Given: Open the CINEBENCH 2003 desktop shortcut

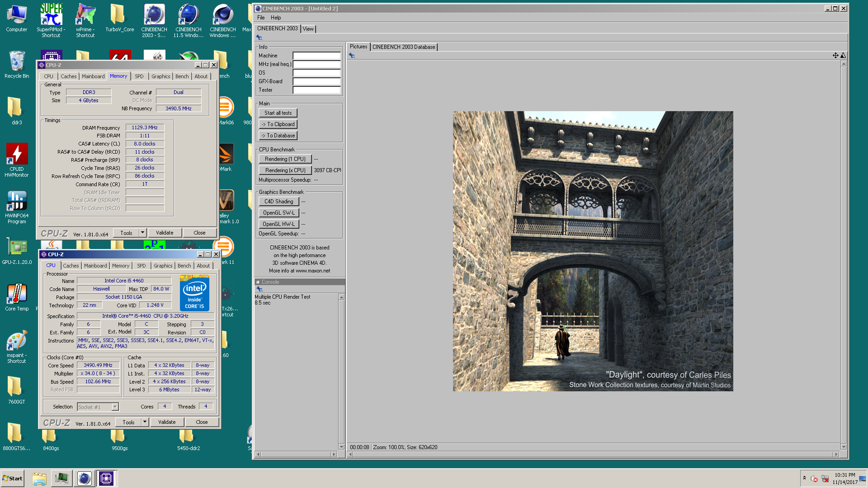Looking at the screenshot, I should click(x=154, y=20).
